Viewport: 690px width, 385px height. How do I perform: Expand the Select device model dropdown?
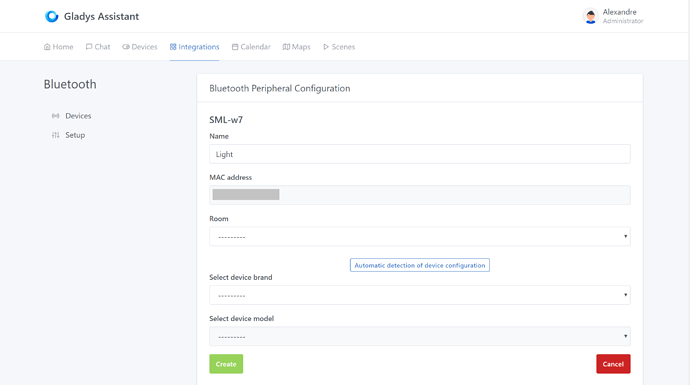pyautogui.click(x=420, y=336)
